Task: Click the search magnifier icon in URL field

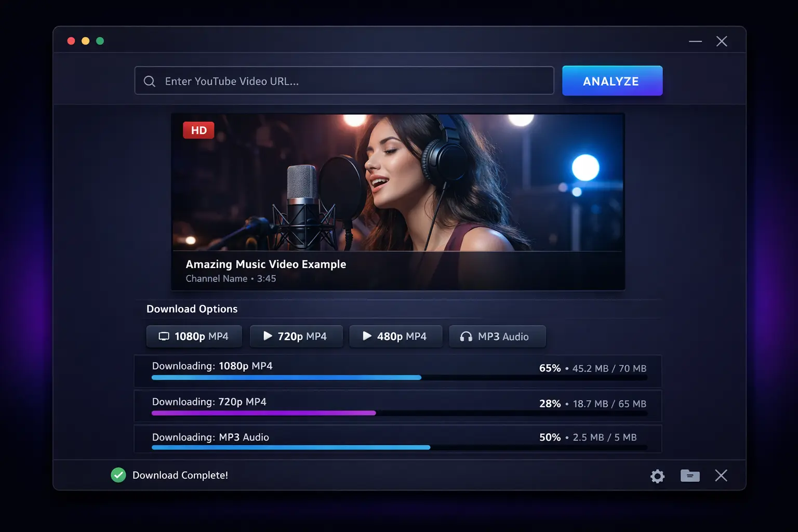Action: (150, 81)
